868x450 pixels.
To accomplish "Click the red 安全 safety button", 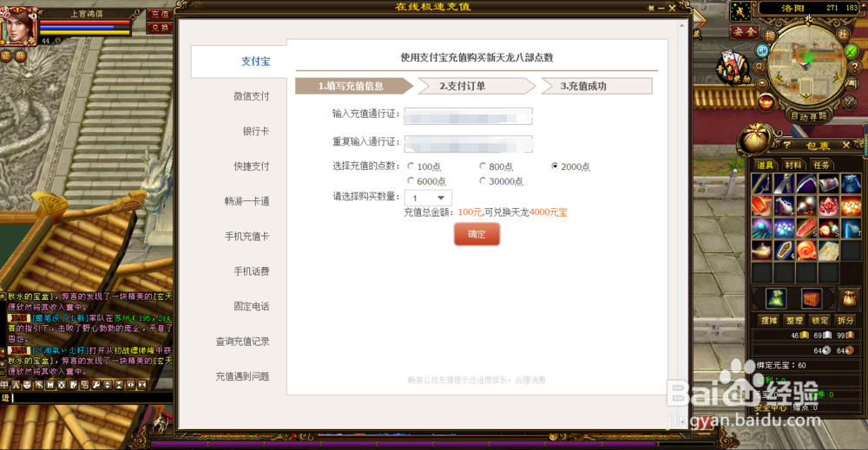I will tap(744, 32).
